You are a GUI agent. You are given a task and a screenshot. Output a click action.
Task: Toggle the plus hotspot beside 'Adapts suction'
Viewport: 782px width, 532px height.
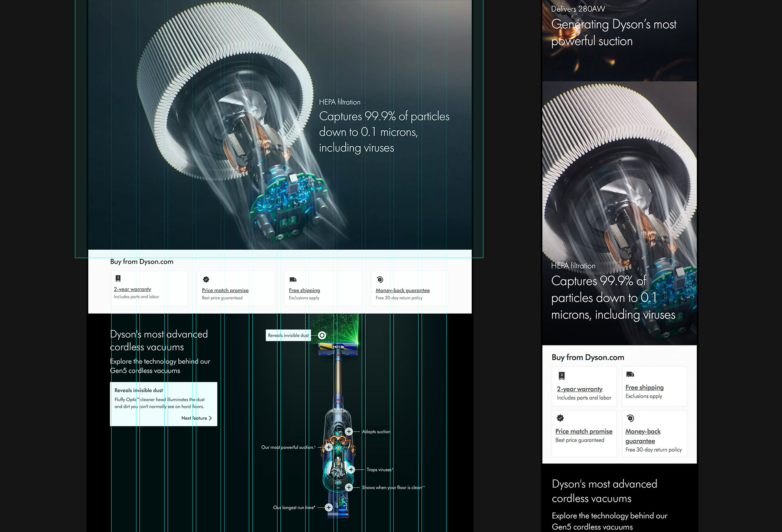(349, 431)
